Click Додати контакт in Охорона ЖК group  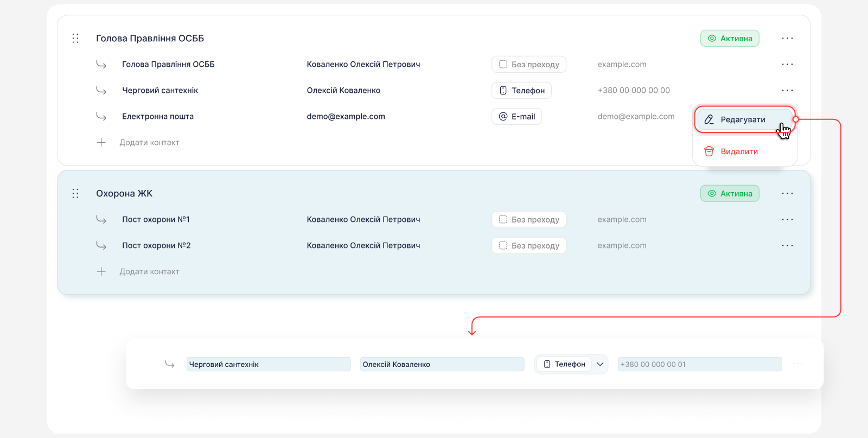[149, 271]
